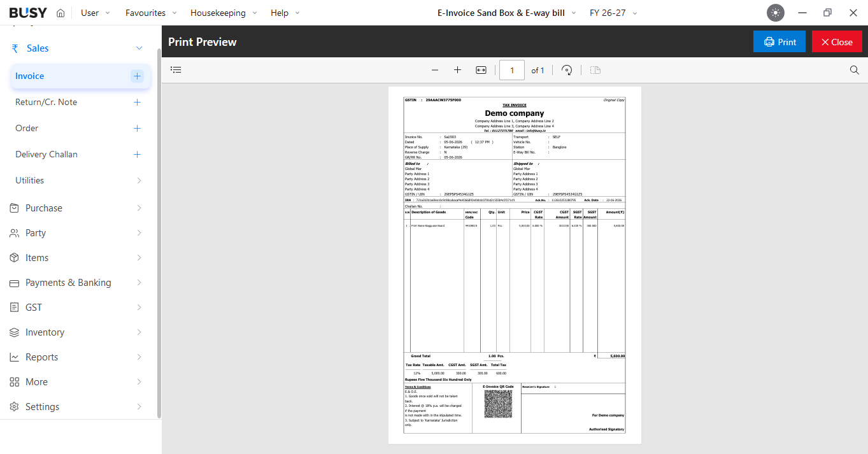
Task: Expand the Items chevron
Action: [x=139, y=258]
